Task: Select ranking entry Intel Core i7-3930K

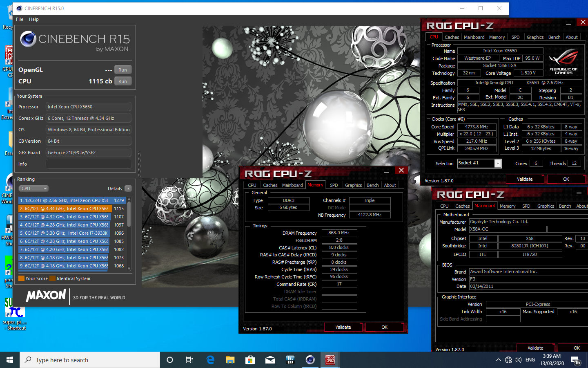Action: [72, 233]
